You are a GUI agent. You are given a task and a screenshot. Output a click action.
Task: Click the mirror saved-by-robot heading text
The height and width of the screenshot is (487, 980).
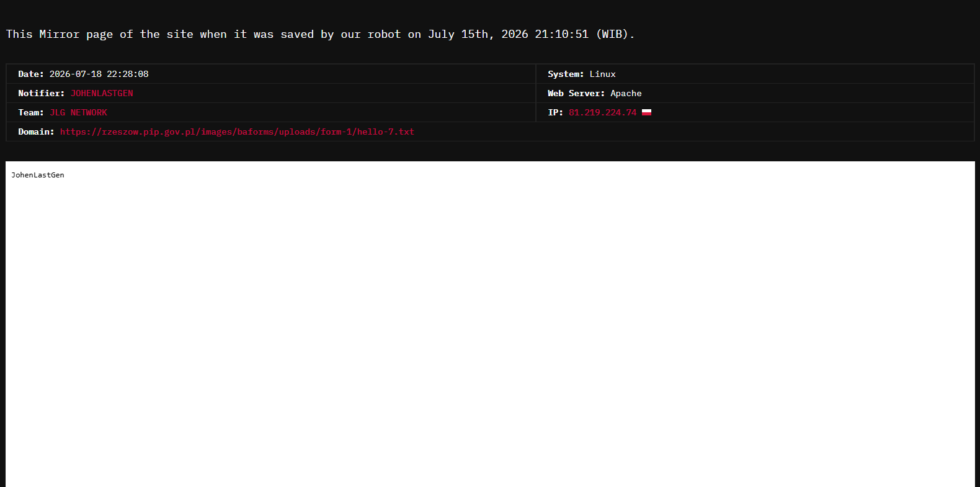point(320,34)
